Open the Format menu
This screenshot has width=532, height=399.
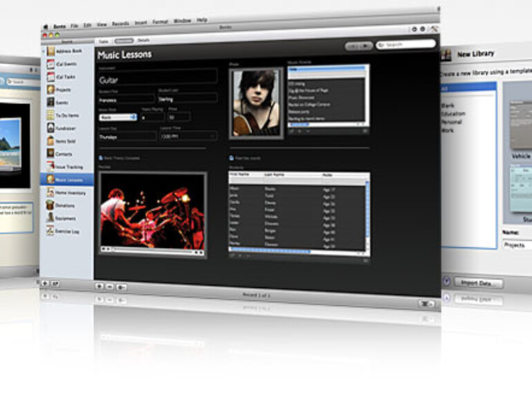point(160,22)
